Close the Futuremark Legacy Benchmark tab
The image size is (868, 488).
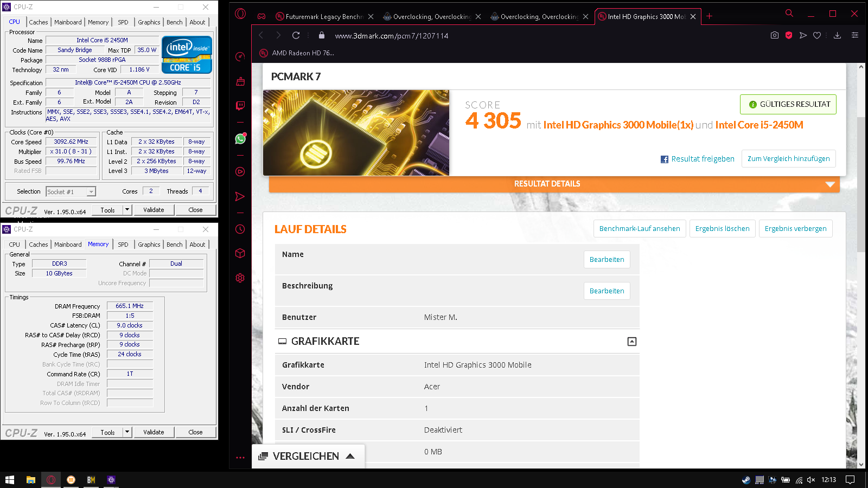(371, 17)
